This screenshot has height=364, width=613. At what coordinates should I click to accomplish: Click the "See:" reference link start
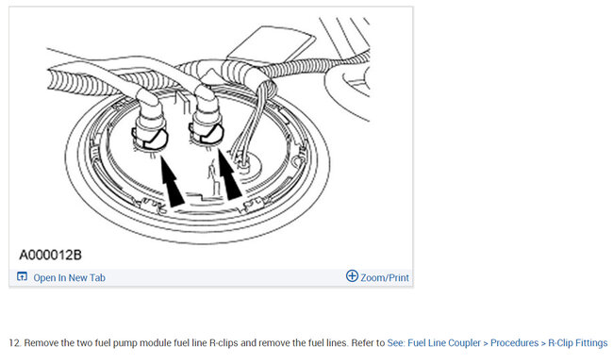(x=396, y=343)
